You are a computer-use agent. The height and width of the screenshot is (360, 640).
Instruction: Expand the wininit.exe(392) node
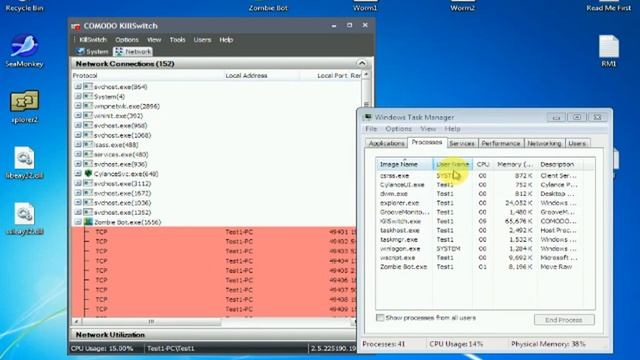coord(78,116)
